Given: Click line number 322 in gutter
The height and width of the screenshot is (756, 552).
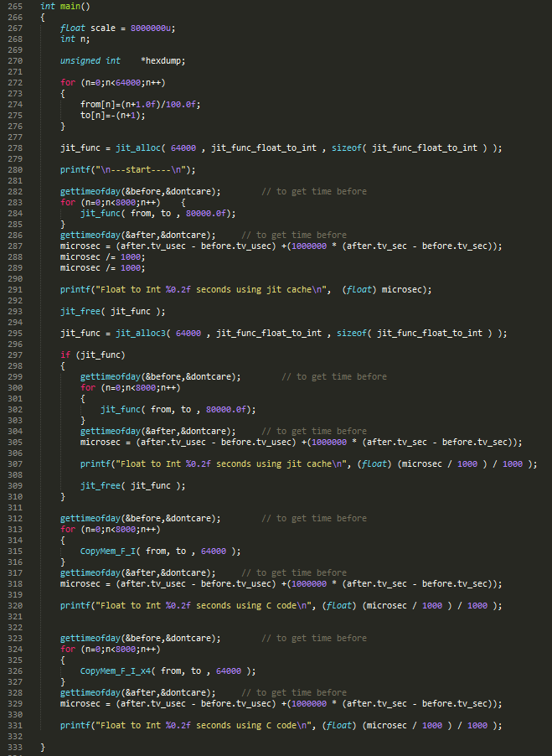Looking at the screenshot, I should tap(15, 627).
